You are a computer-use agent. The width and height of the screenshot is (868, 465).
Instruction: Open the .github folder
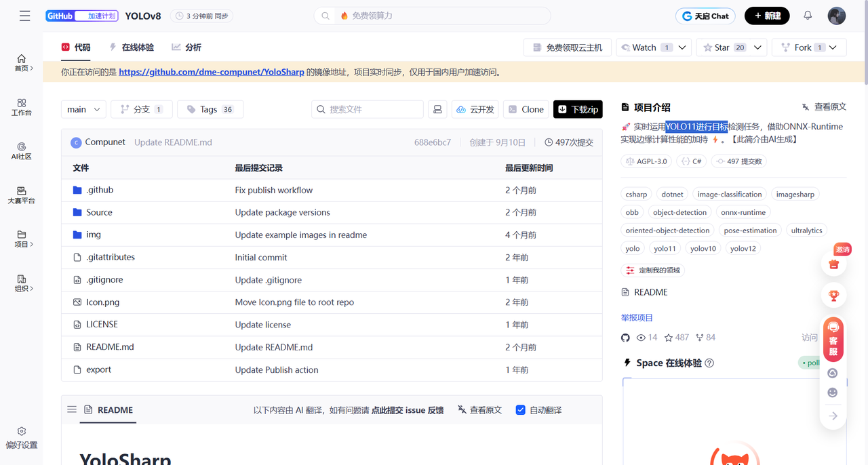pos(100,190)
